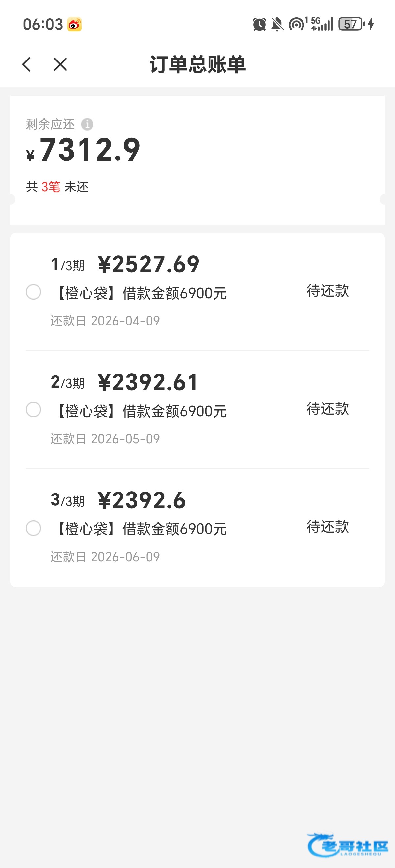Tap the Weibo icon in status bar
Screen dimensions: 395x868
point(74,24)
